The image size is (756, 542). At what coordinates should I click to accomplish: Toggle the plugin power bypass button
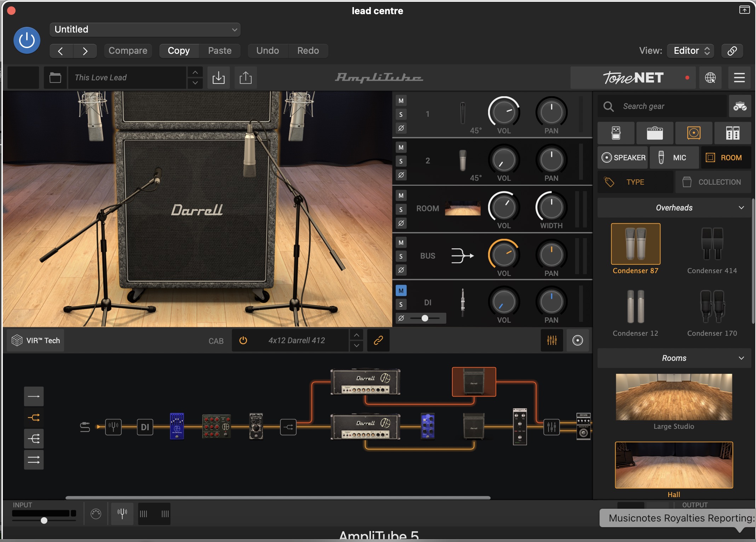click(27, 40)
